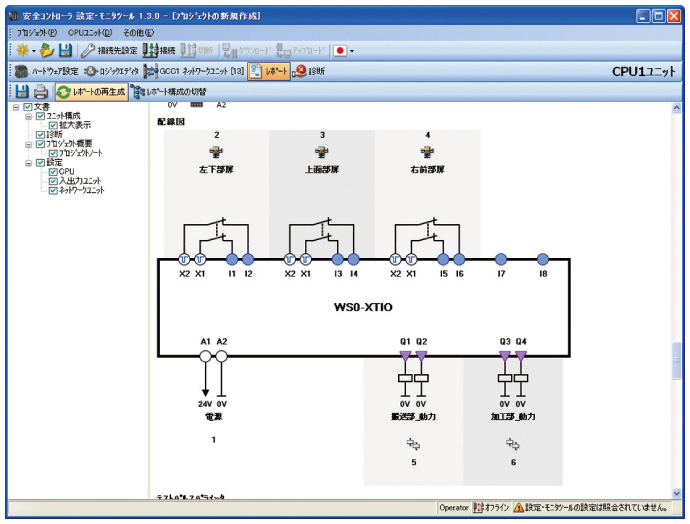This screenshot has width=690, height=524.
Task: Open the language flag dropdown arrow
Action: click(x=351, y=50)
